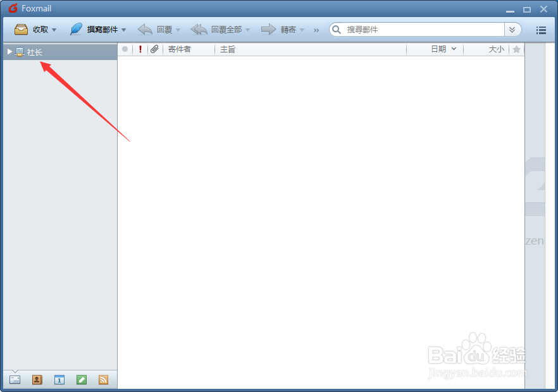Open the list layout icon at top right
558x392 pixels.
[x=541, y=30]
